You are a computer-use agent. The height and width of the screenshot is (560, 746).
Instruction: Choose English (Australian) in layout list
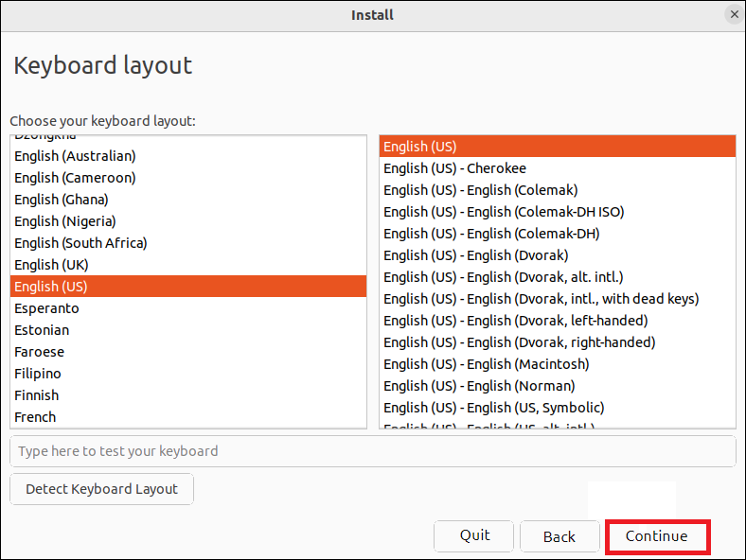click(75, 156)
